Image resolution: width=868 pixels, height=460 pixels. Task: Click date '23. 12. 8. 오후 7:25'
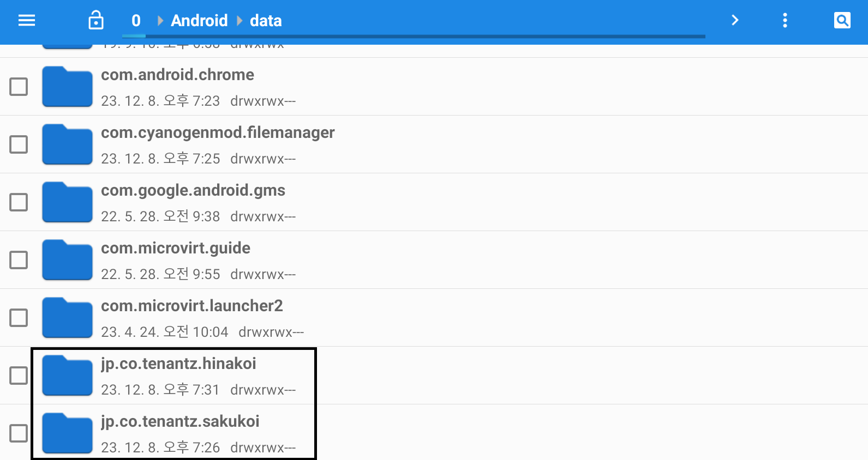coord(160,159)
